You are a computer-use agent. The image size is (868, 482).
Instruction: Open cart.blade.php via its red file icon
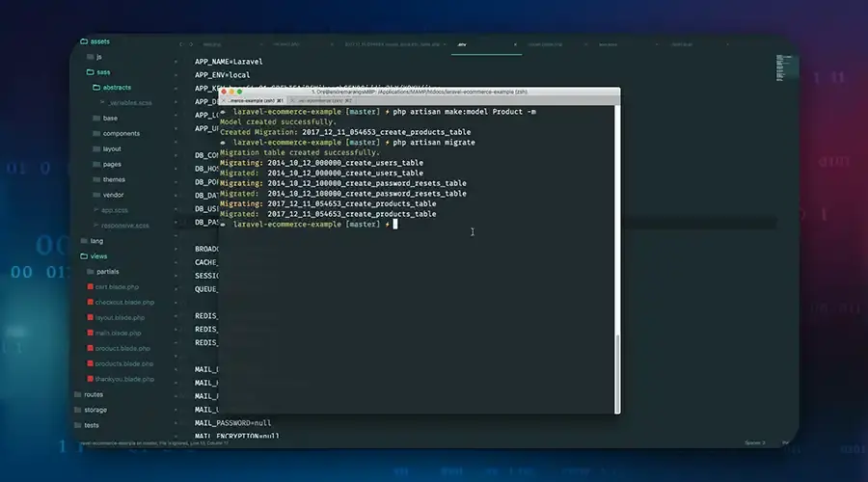click(91, 287)
